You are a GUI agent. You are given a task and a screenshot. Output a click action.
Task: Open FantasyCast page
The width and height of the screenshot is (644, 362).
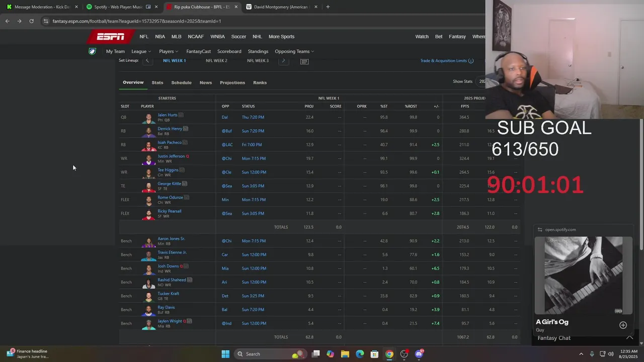(199, 51)
